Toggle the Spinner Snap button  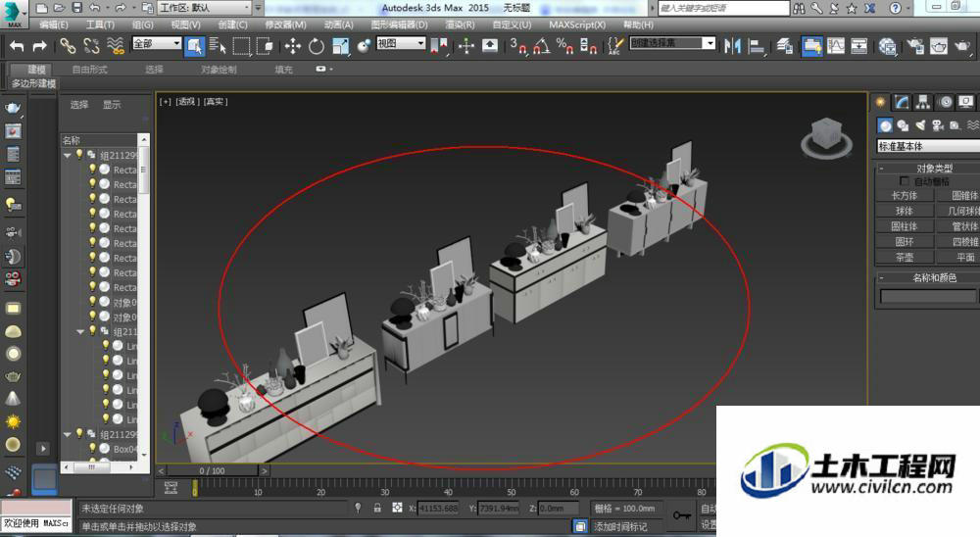tap(588, 46)
